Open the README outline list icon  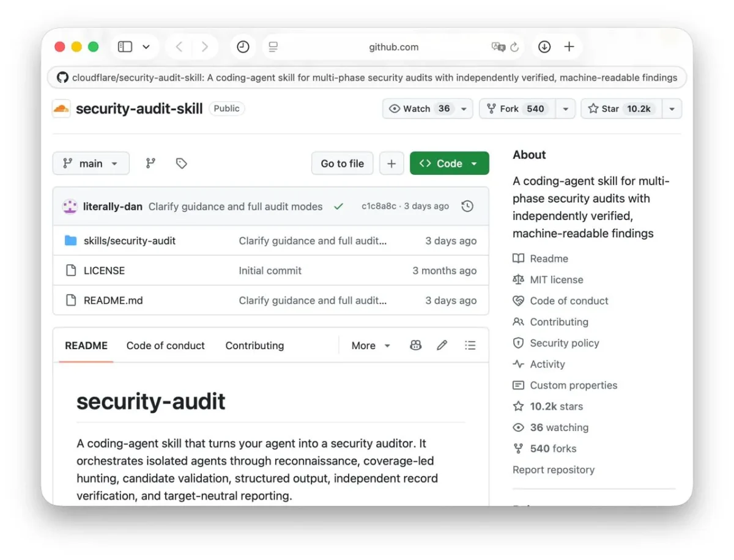point(470,345)
